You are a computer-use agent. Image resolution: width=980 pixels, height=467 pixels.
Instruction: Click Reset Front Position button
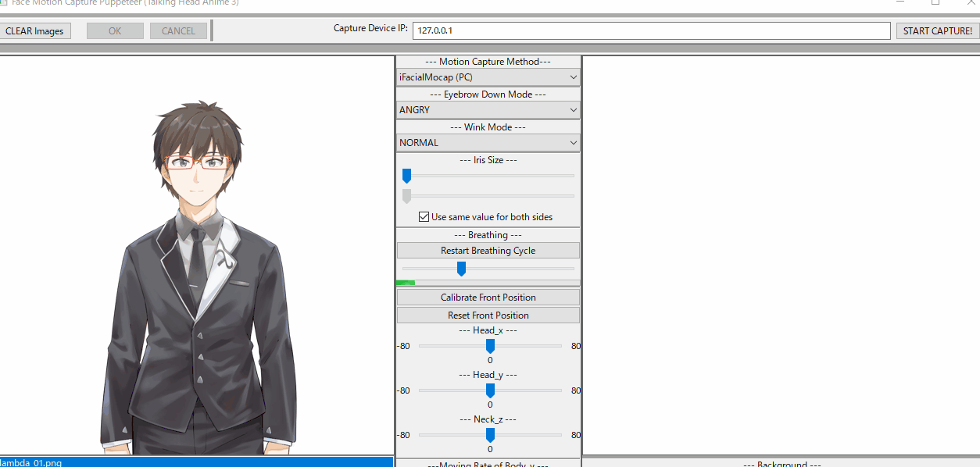pyautogui.click(x=488, y=315)
